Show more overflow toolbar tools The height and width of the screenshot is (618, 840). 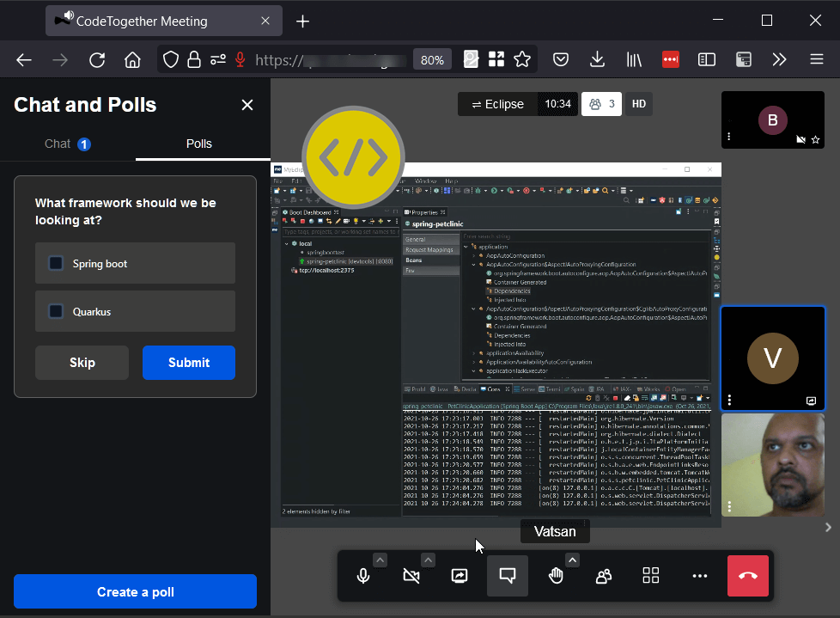point(780,59)
